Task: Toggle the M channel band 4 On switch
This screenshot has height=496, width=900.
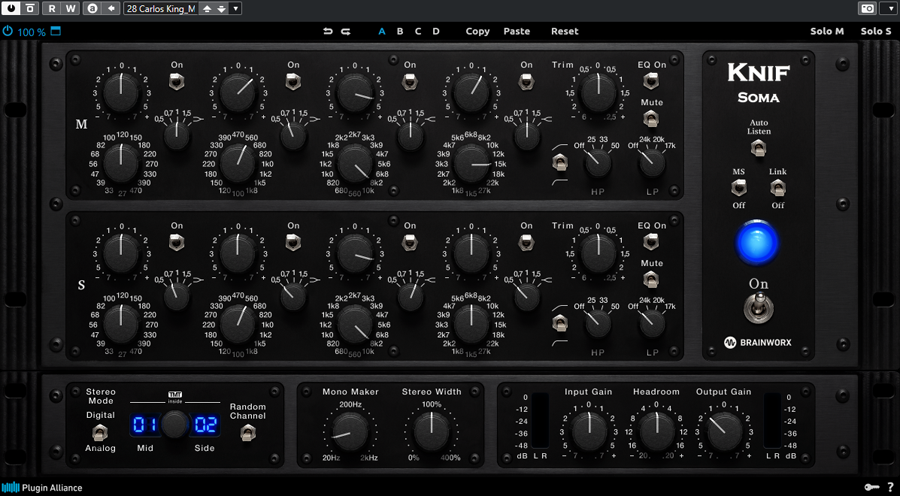Action: click(526, 82)
